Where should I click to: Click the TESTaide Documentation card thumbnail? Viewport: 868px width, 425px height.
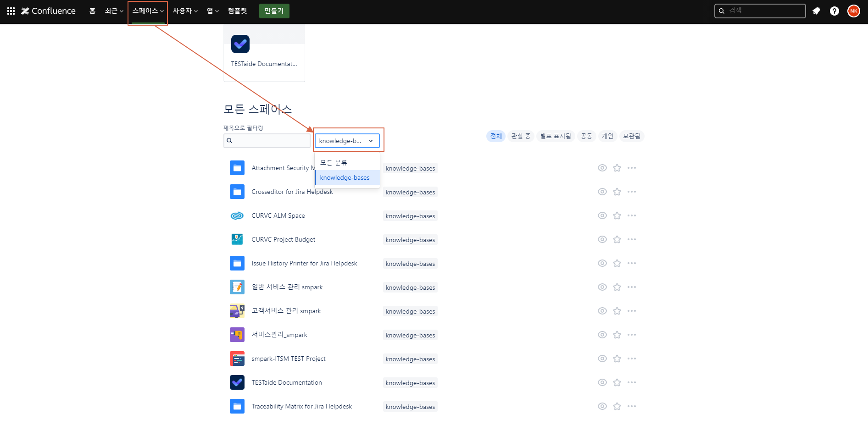pos(240,44)
